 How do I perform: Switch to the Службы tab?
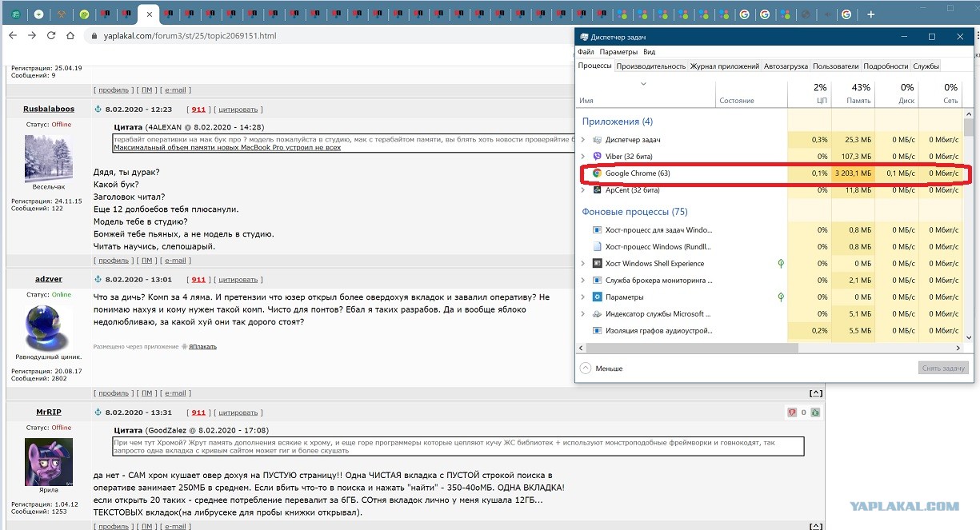926,66
